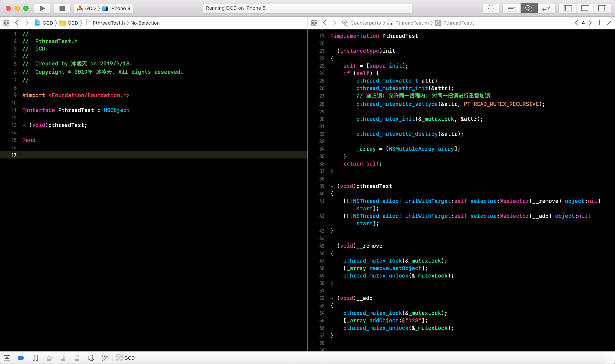
Task: Click line number 13 in header gutter
Action: pyautogui.click(x=14, y=125)
